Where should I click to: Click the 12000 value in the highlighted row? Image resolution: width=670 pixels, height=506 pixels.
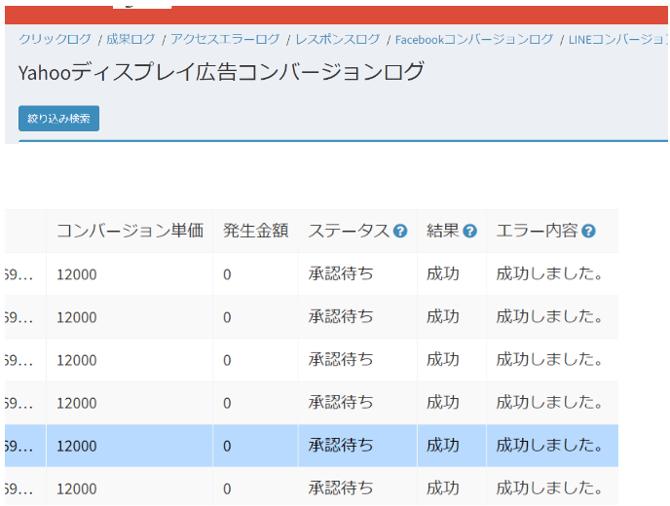click(76, 446)
